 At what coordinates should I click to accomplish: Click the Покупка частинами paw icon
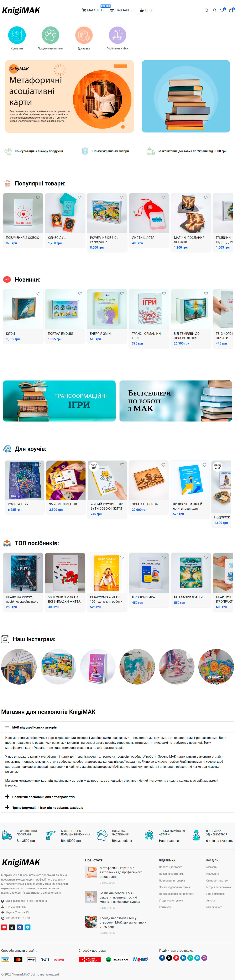[51, 35]
